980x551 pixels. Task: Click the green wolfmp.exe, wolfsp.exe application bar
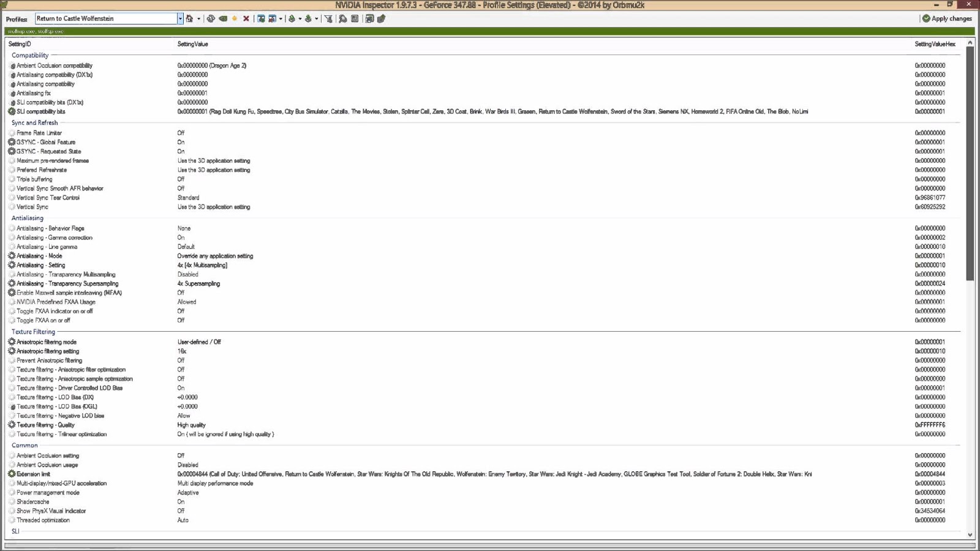(x=489, y=31)
